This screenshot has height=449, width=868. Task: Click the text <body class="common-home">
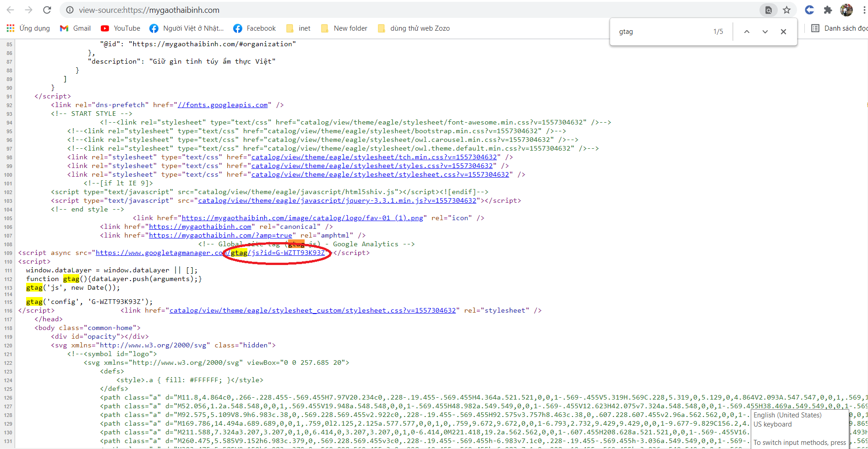coord(87,328)
